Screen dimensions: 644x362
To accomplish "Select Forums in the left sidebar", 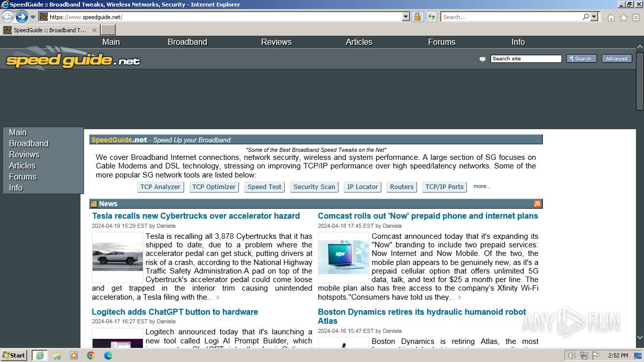I will pyautogui.click(x=23, y=177).
